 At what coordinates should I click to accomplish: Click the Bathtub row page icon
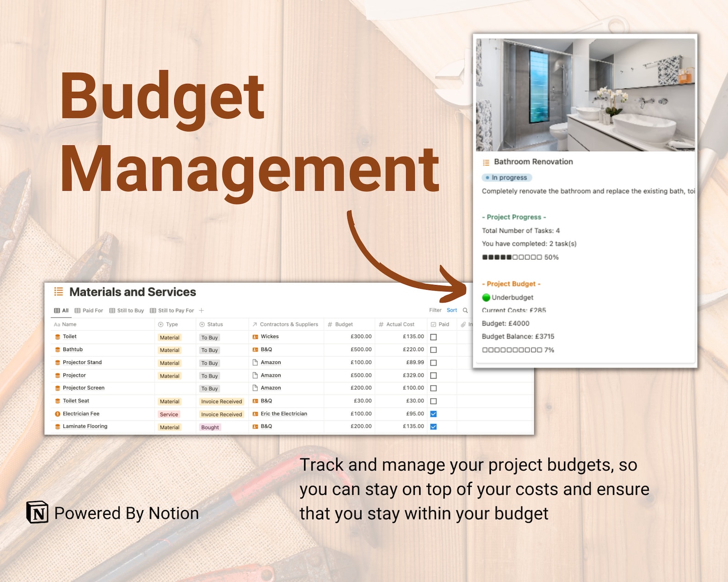[57, 350]
